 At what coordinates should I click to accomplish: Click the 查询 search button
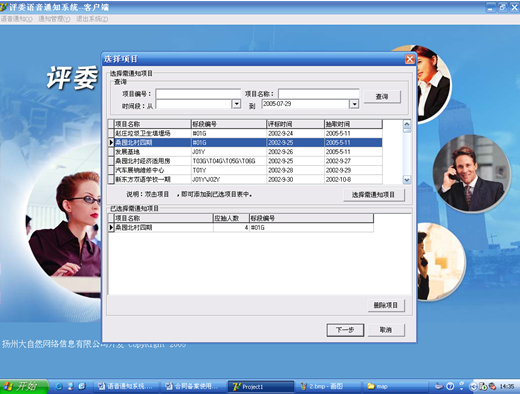[x=382, y=97]
